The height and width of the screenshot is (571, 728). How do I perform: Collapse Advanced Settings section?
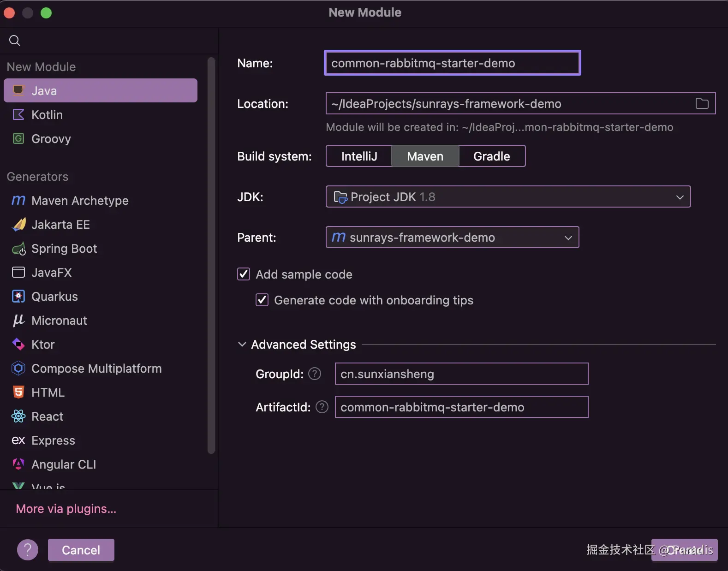coord(242,344)
